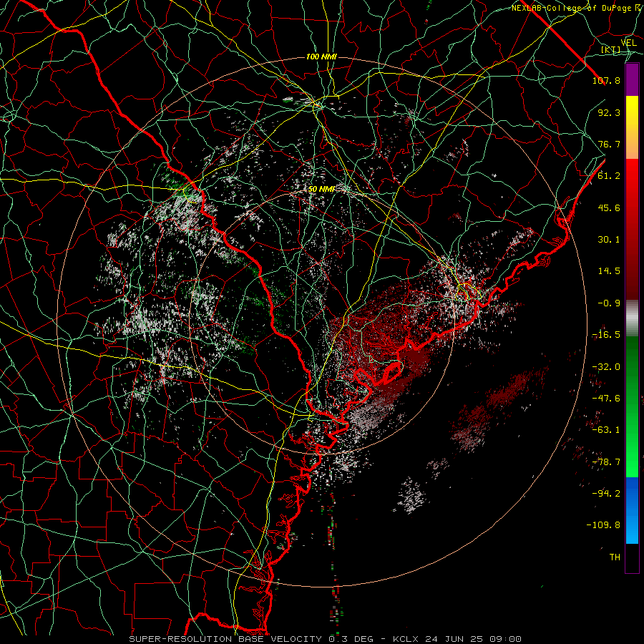Image resolution: width=644 pixels, height=644 pixels.
Task: Click the TH legend label
Action: [x=615, y=557]
